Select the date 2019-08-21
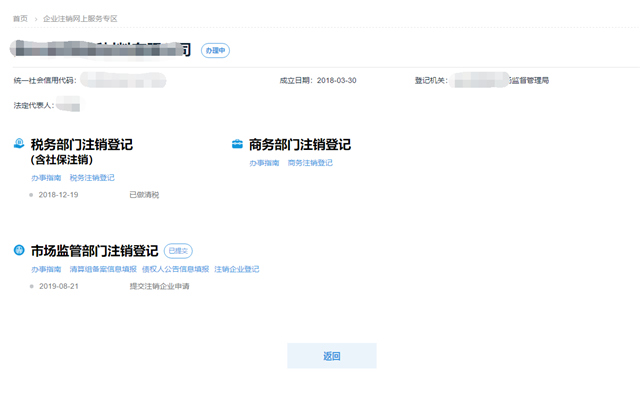 coord(59,287)
